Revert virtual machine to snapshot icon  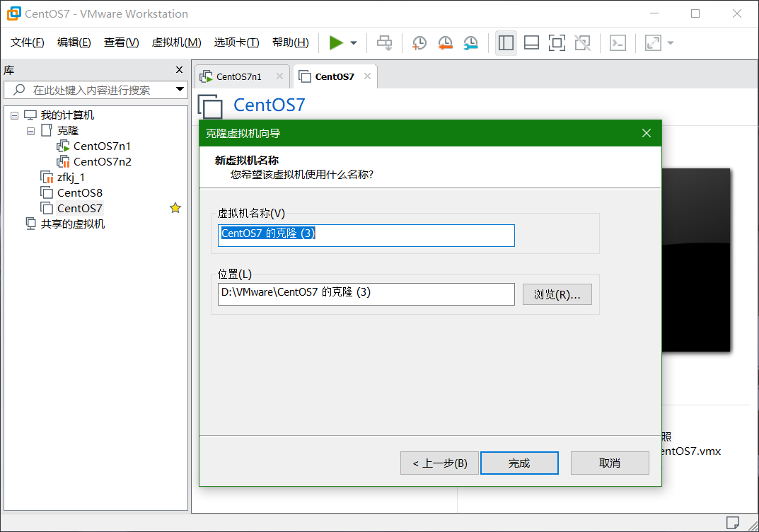click(x=445, y=42)
